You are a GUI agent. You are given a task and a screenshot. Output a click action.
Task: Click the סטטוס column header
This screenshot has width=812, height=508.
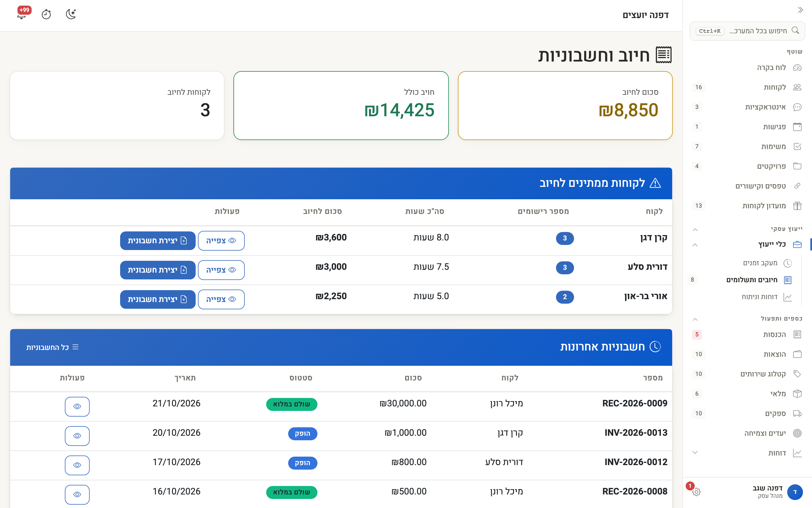pos(301,378)
